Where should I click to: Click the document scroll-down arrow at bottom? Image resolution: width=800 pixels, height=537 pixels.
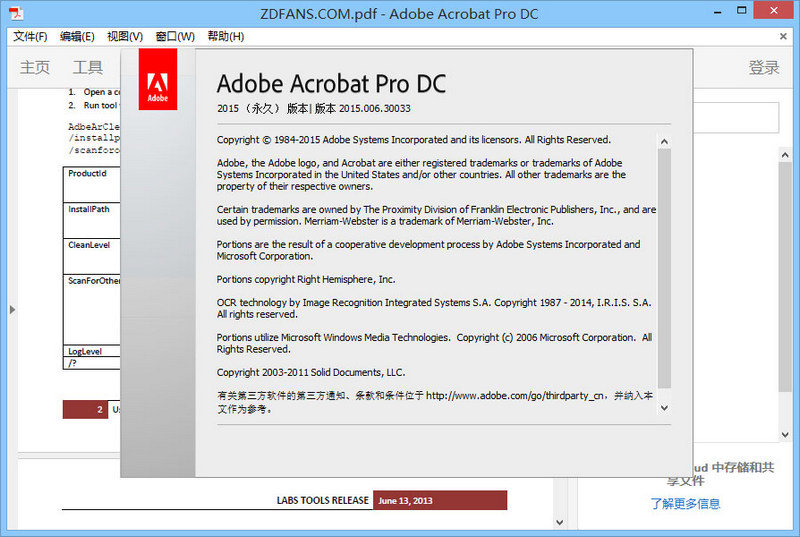[559, 522]
